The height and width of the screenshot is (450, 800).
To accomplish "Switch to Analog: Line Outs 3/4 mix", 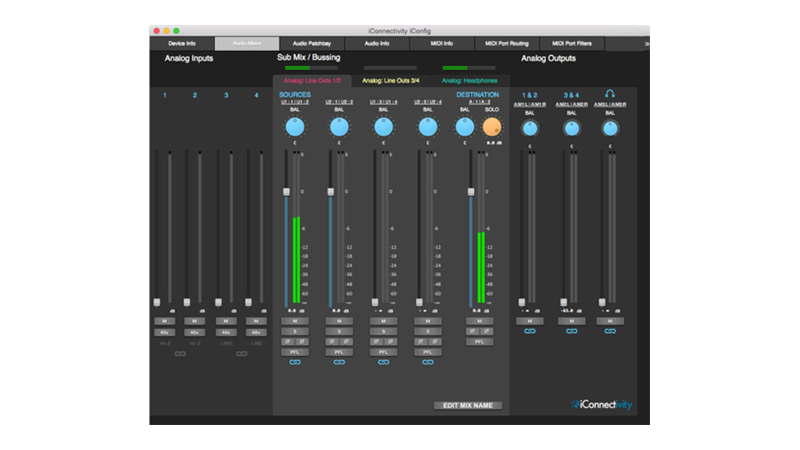I will point(391,81).
